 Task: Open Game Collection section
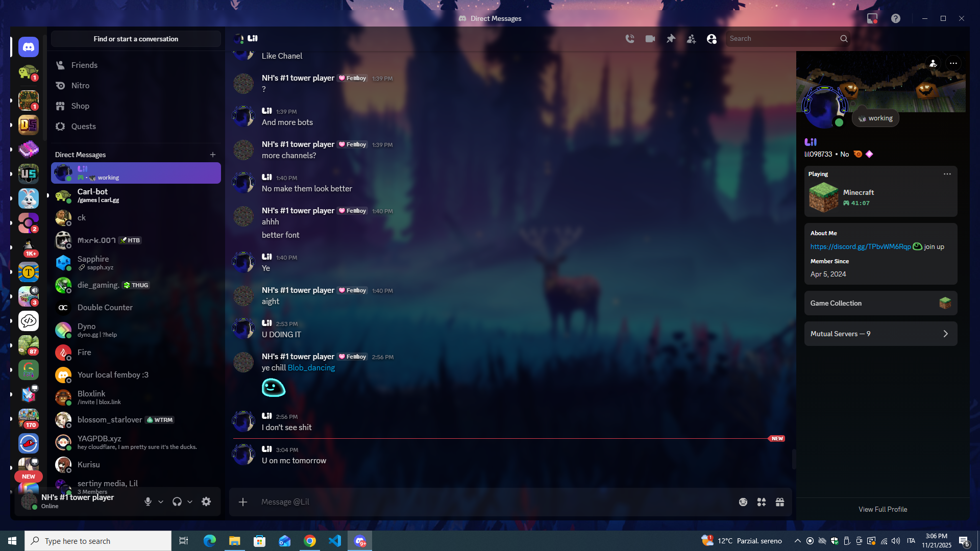(x=881, y=304)
